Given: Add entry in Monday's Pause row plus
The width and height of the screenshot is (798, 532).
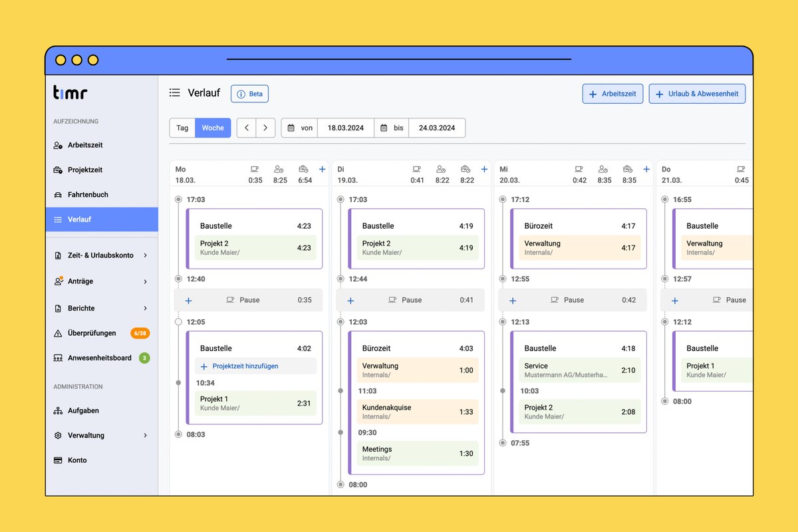Looking at the screenshot, I should click(188, 301).
